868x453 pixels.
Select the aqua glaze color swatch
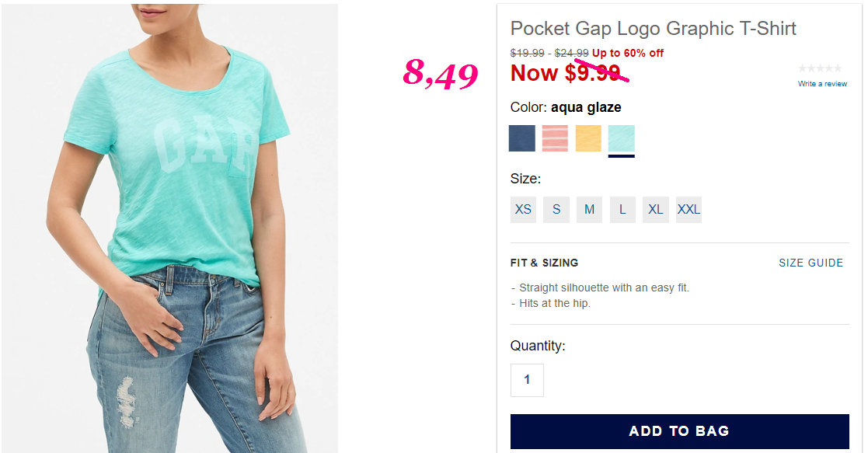[621, 138]
